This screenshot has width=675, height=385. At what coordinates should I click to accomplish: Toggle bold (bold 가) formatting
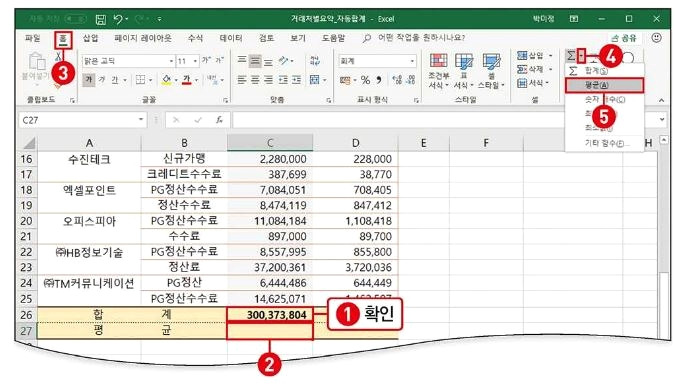coord(89,80)
